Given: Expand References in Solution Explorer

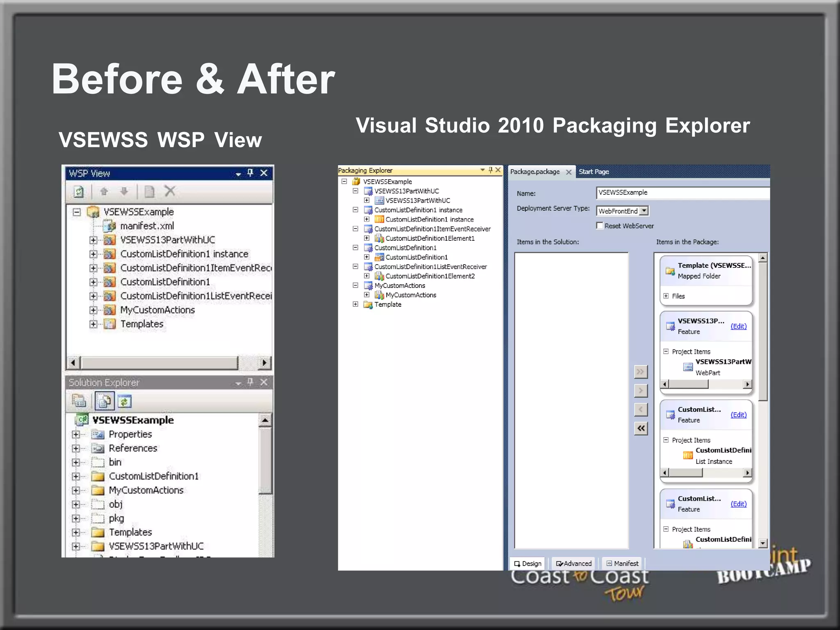Looking at the screenshot, I should [76, 448].
